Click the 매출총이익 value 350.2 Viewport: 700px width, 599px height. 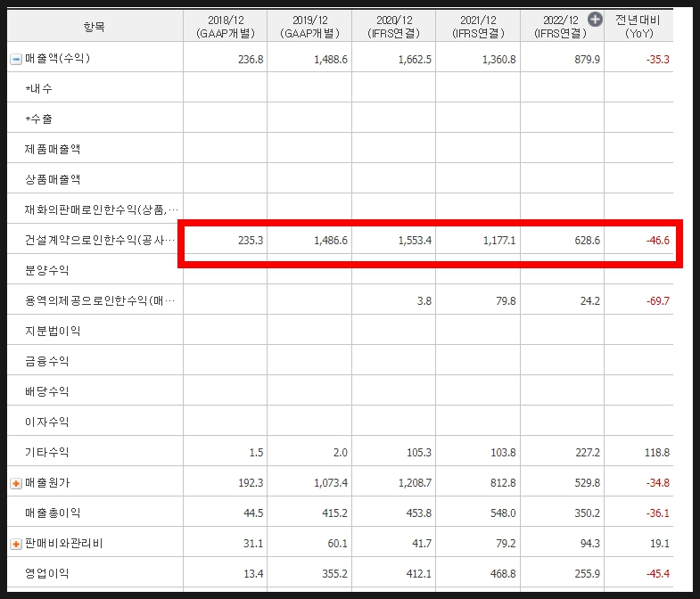tap(587, 513)
